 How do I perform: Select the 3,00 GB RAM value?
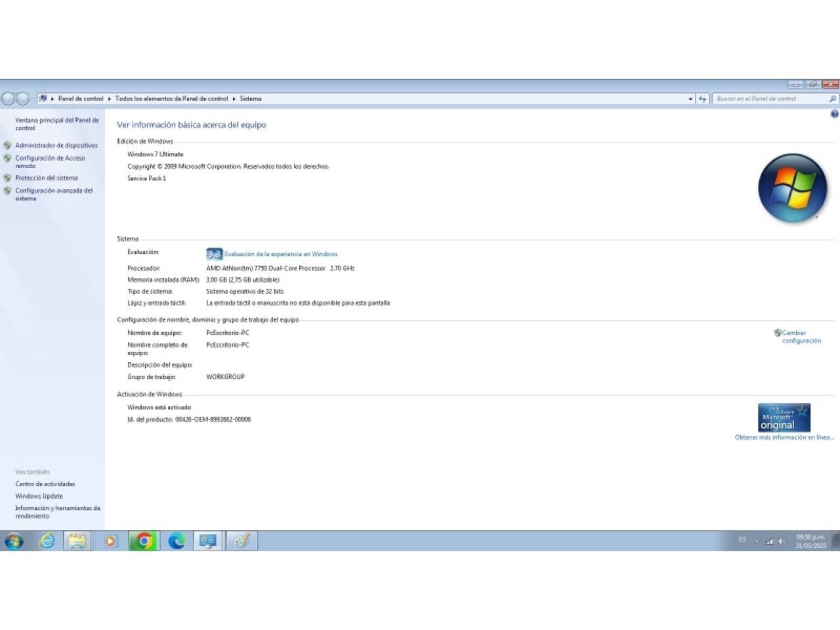click(243, 280)
